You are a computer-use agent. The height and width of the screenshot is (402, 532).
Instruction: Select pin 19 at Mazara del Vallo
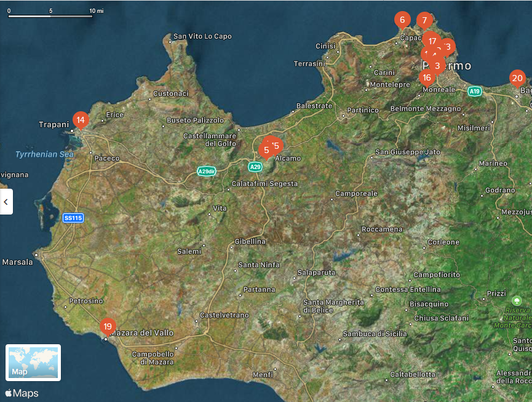(x=108, y=326)
